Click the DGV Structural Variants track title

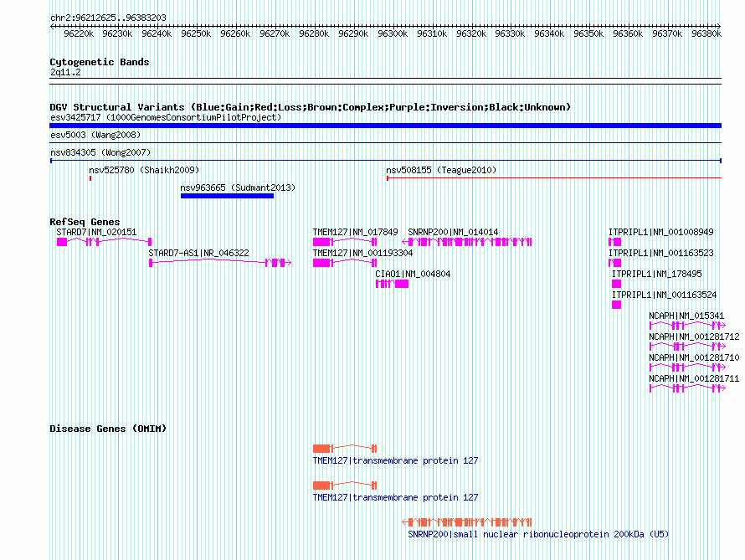click(310, 107)
